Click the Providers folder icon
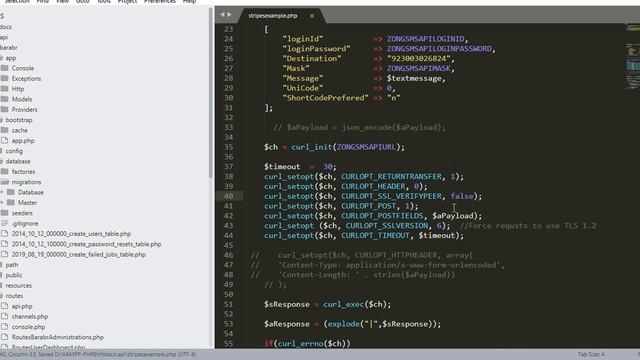Image resolution: width=640 pixels, height=360 pixels. coord(4,109)
